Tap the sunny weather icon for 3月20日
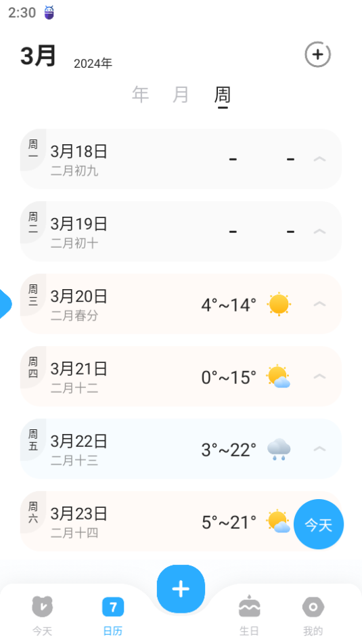This screenshot has width=362, height=644. pos(279,304)
